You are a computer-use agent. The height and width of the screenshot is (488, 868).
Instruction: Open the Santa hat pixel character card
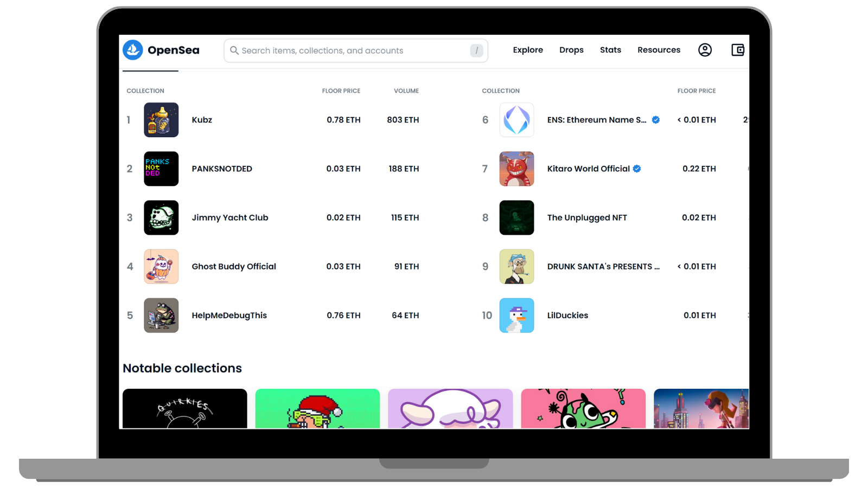[317, 408]
